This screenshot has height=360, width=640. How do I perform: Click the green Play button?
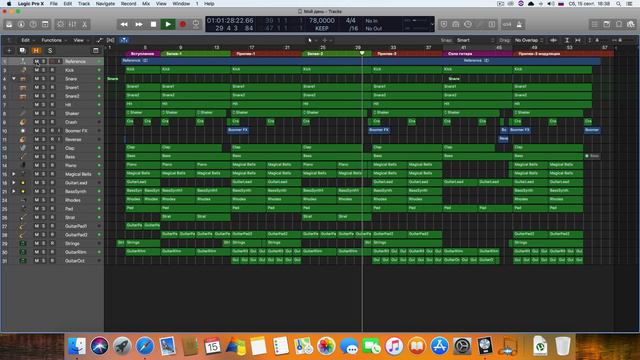click(168, 24)
